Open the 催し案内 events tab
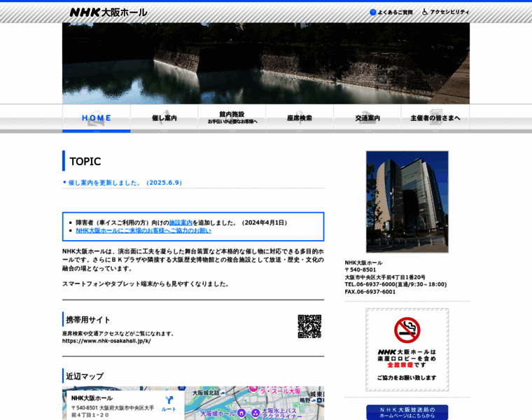 [x=164, y=118]
